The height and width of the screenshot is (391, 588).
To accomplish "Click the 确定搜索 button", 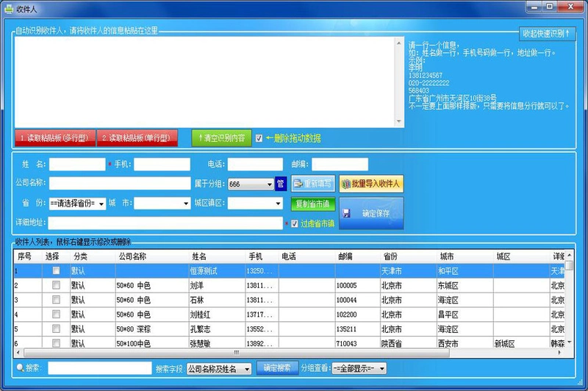I will pyautogui.click(x=278, y=368).
